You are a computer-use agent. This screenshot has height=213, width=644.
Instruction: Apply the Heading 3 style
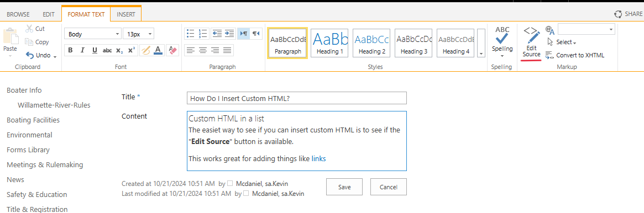click(413, 43)
